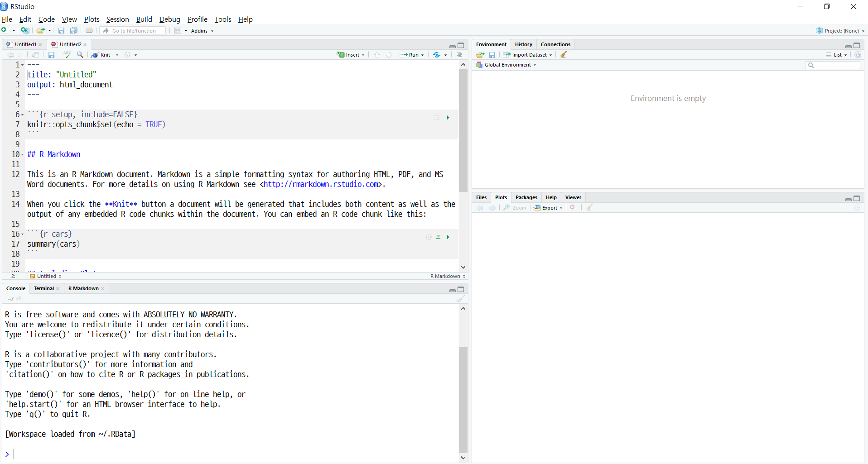Refresh the Environment pane
Viewport: 868px width, 464px height.
coord(858,55)
